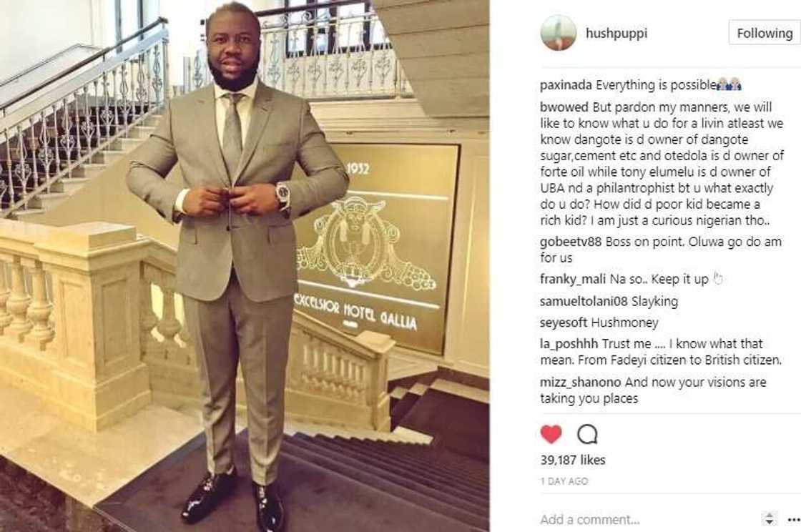Open bwowed's profile from comment
Screen dimensions: 801x532
pyautogui.click(x=564, y=107)
